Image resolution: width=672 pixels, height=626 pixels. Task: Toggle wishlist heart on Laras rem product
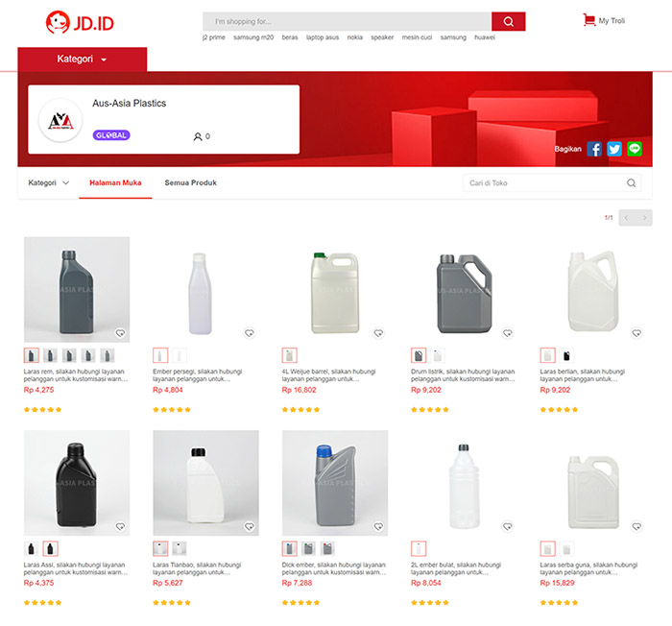coord(120,333)
